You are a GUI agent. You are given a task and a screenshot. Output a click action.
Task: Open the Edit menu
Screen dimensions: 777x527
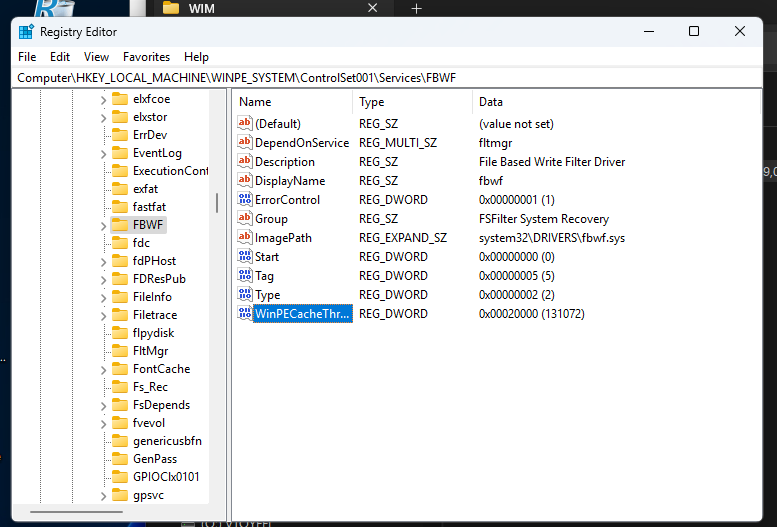click(x=60, y=57)
